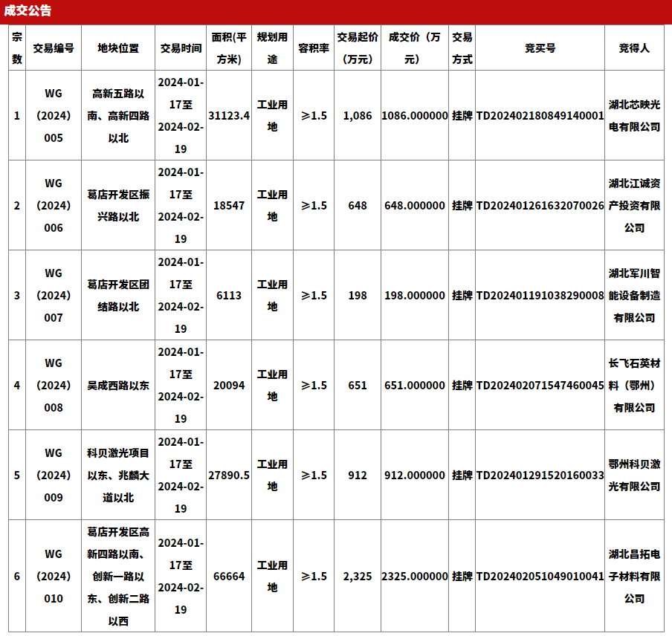This screenshot has width=672, height=636.
Task: Click final price 198.000000
Action: [415, 296]
